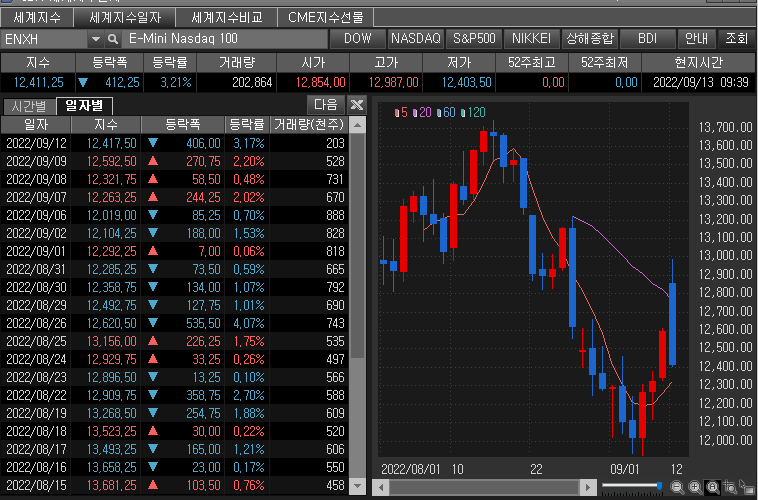758x500 pixels.
Task: Click the current index 12,411.25
Action: pyautogui.click(x=39, y=83)
